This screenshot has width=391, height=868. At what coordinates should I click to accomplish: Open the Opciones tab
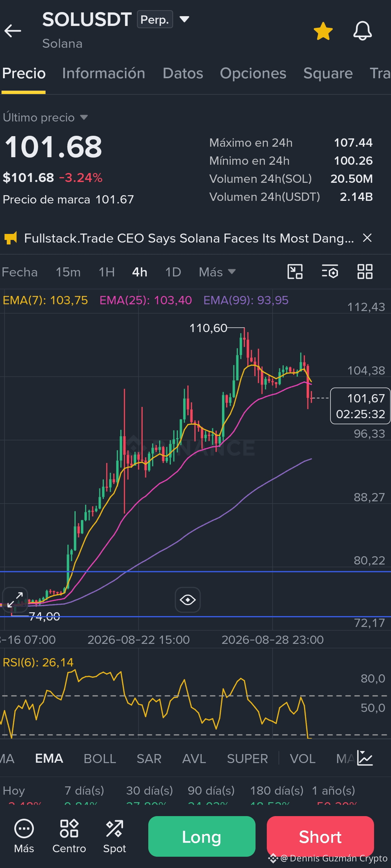pos(253,73)
